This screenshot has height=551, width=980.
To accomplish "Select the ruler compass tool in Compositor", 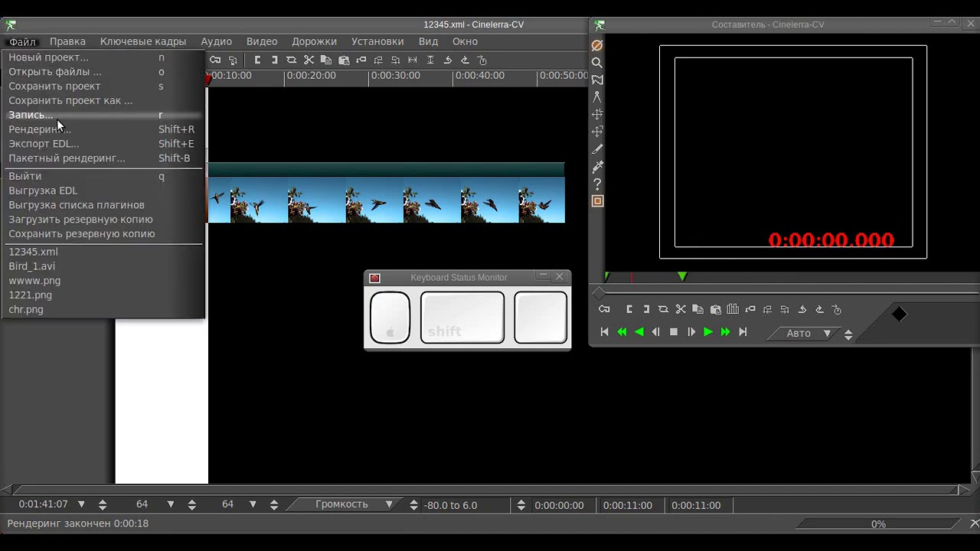I will (597, 97).
